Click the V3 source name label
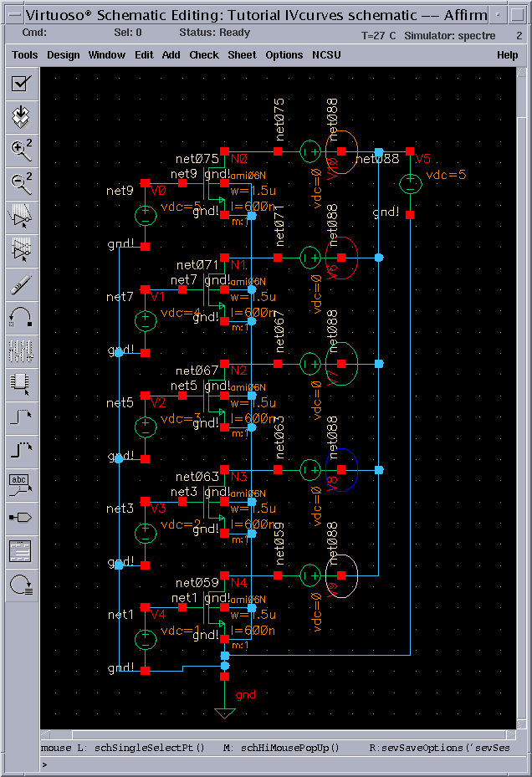This screenshot has width=532, height=777. 158,509
